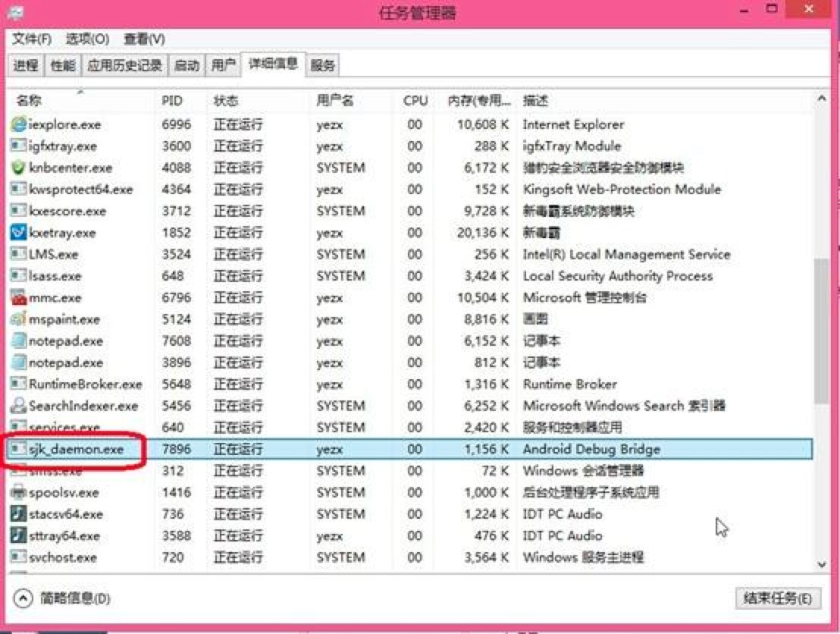This screenshot has width=840, height=634.
Task: Click PID 5456 cell
Action: [x=176, y=406]
